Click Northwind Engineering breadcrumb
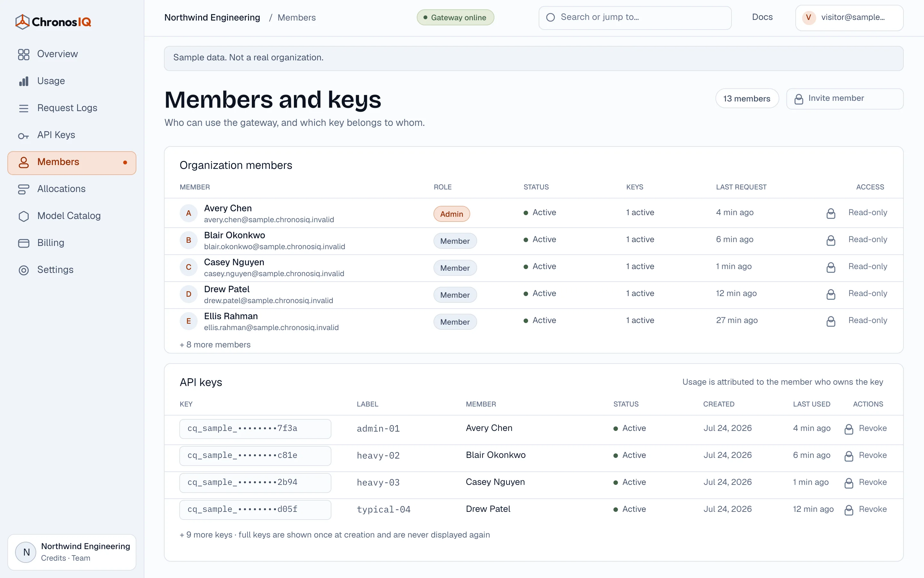Viewport: 924px width, 578px height. click(212, 18)
